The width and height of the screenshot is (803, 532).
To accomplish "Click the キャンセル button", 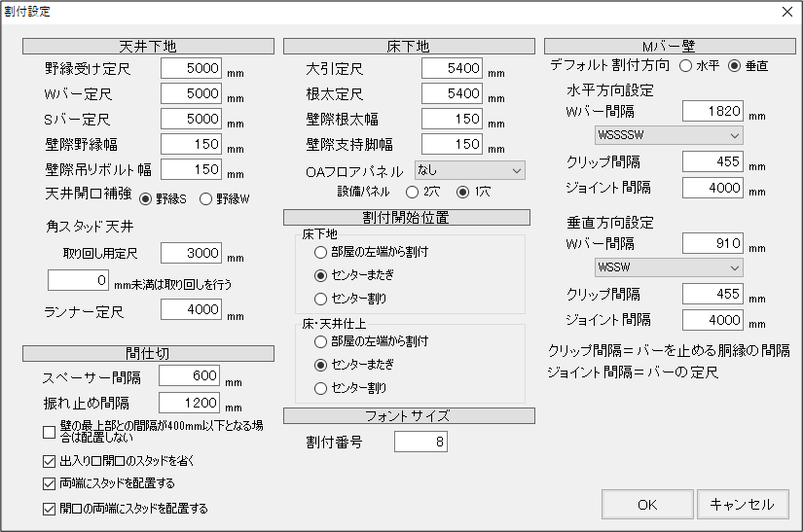I will 742,504.
